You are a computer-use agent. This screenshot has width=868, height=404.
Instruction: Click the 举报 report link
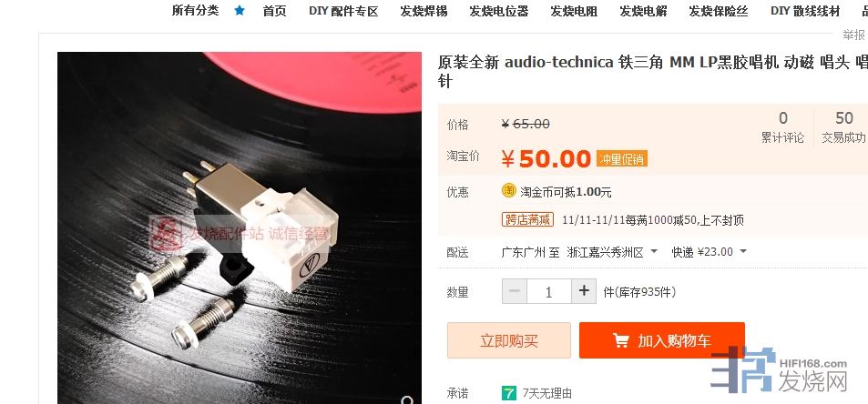(x=853, y=35)
